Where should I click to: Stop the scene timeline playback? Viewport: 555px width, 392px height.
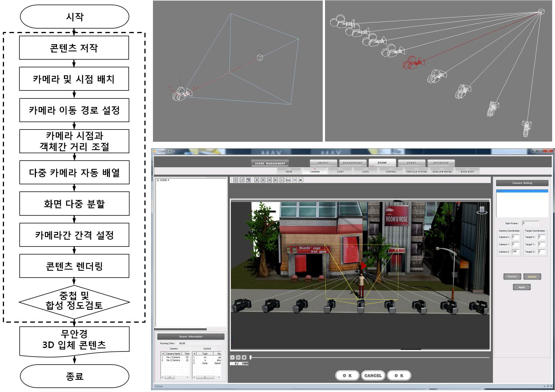(244, 357)
